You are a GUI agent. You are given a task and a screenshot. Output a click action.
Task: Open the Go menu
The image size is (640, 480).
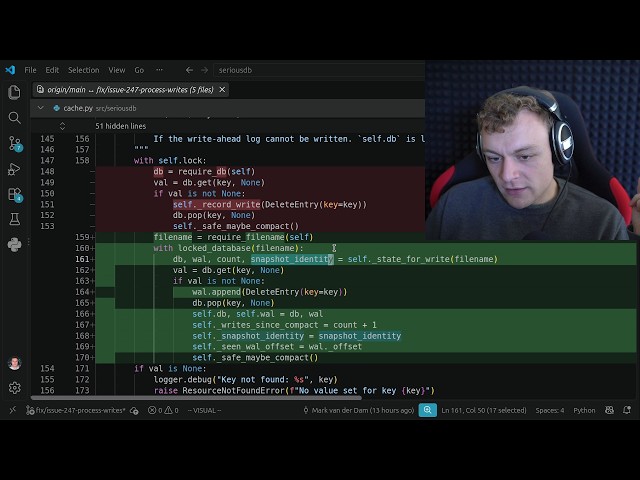click(x=139, y=70)
